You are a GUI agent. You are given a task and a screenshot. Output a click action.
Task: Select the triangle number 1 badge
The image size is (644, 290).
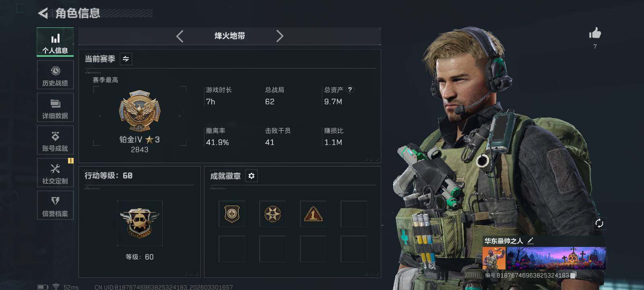(x=313, y=214)
